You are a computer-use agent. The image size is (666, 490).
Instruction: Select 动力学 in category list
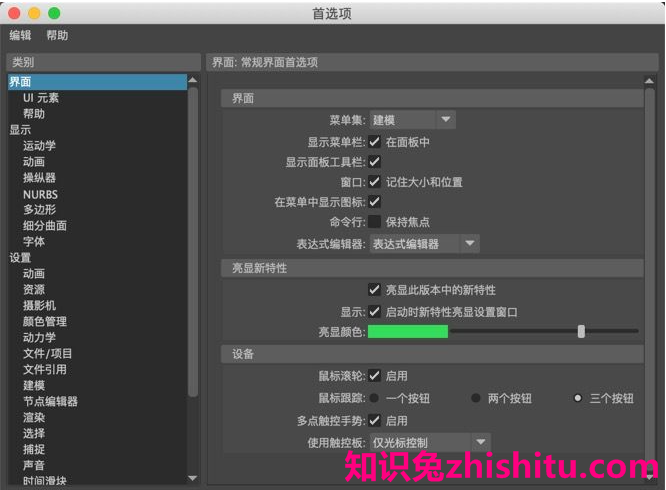[39, 338]
